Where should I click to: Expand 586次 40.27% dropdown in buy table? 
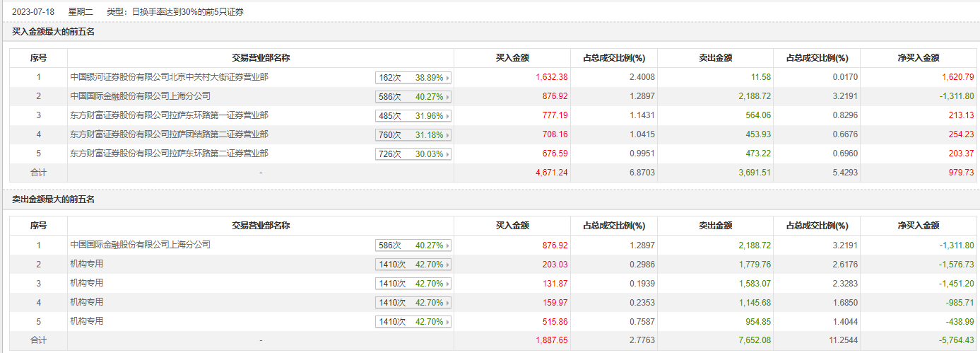pos(413,97)
